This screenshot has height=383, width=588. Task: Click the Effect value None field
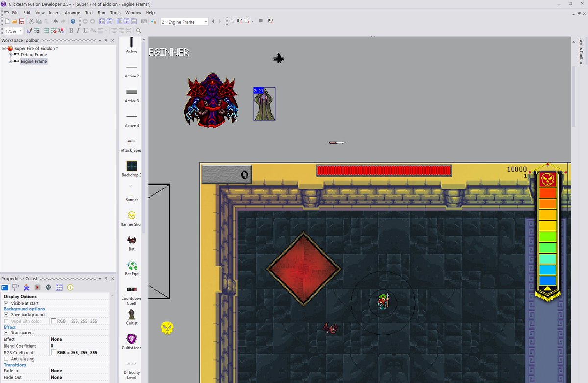tap(79, 339)
